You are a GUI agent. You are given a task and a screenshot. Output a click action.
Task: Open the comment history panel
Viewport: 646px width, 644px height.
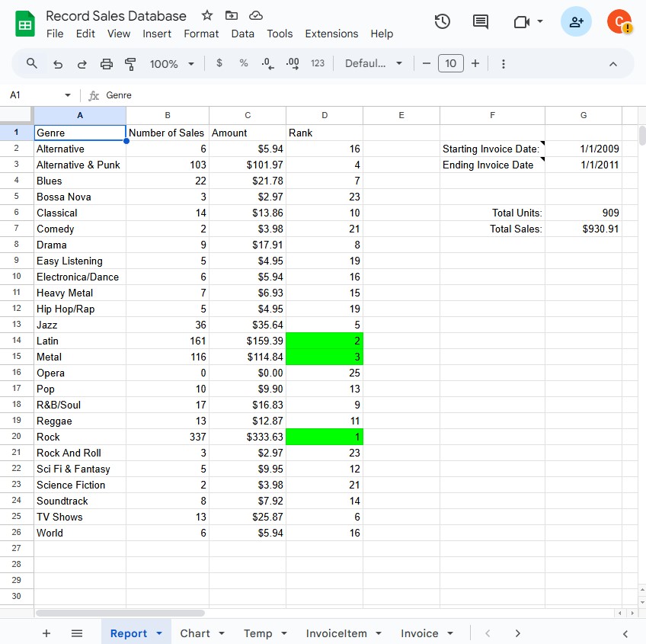coord(480,21)
